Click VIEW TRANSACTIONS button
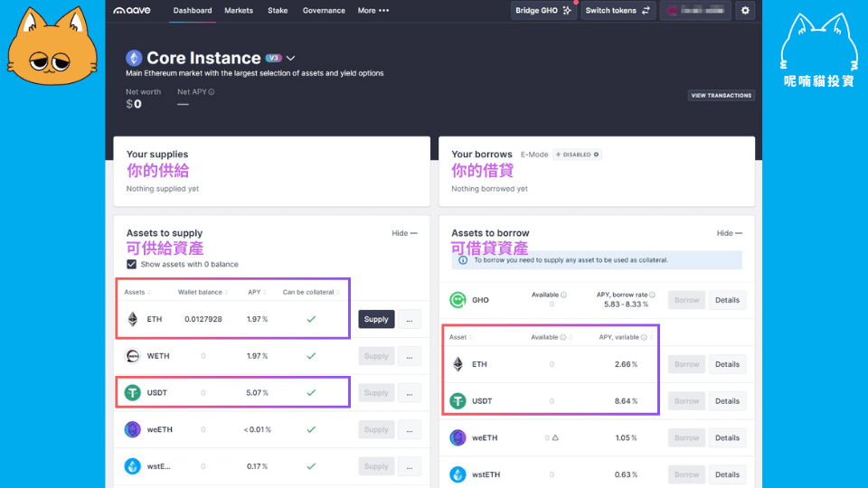The height and width of the screenshot is (488, 868). click(722, 96)
